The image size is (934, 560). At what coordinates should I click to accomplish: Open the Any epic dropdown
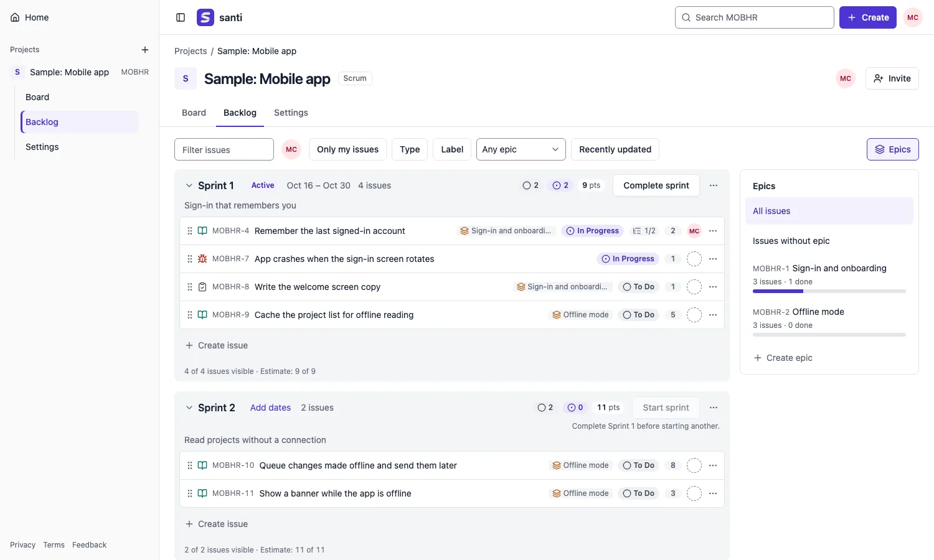[521, 149]
